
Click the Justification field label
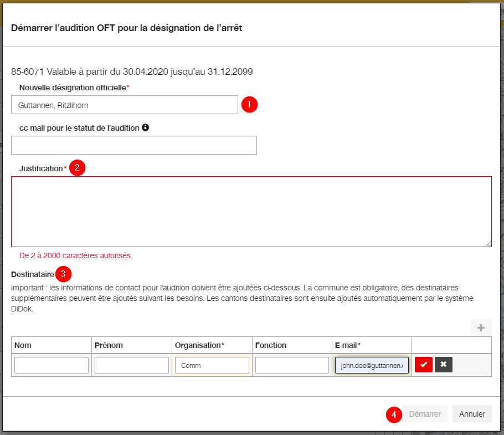pos(41,168)
